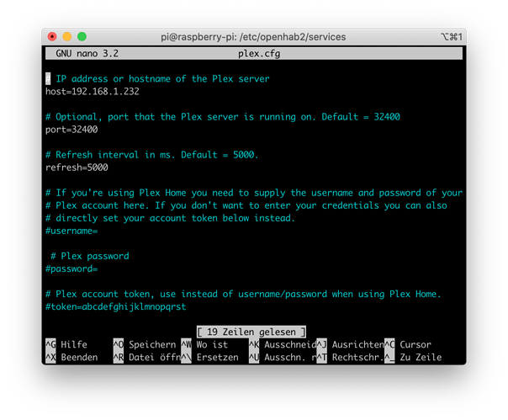Screen dimensions: 508x420
Task: Click the ^C Cursor shortcut
Action: tap(408, 344)
